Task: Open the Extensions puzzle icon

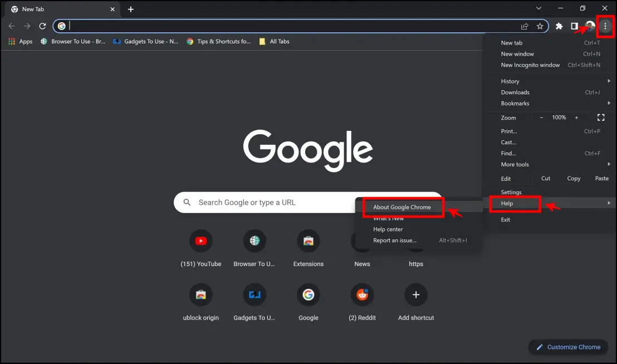Action: (559, 26)
